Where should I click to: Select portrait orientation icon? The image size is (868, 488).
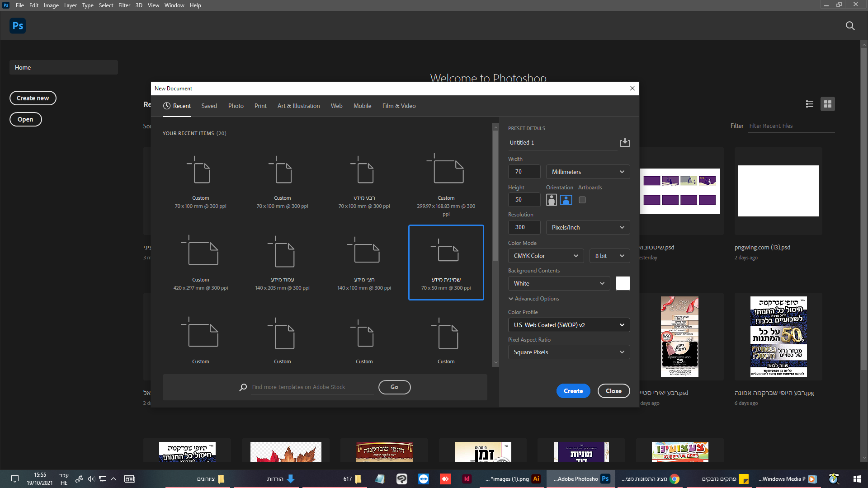tap(551, 200)
